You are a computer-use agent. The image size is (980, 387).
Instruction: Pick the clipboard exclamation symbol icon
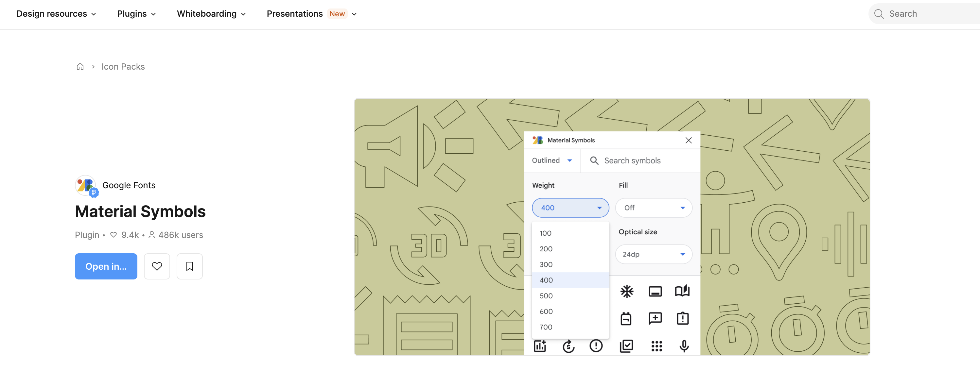tap(683, 318)
